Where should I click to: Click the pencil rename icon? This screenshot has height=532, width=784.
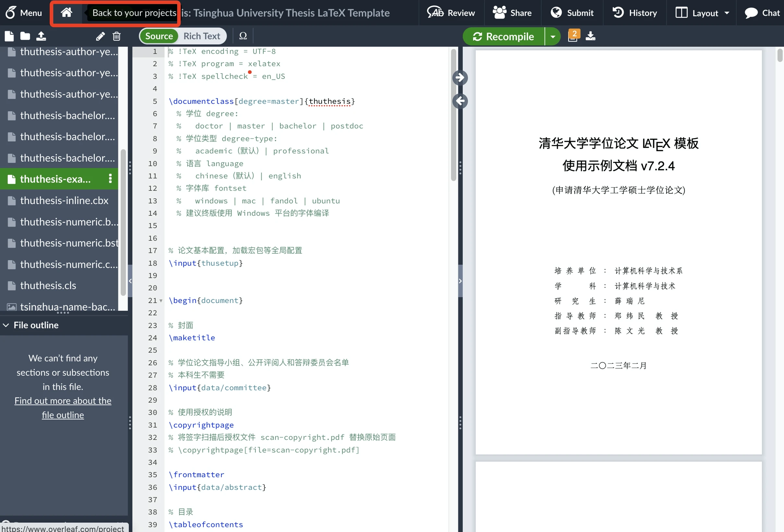(100, 36)
